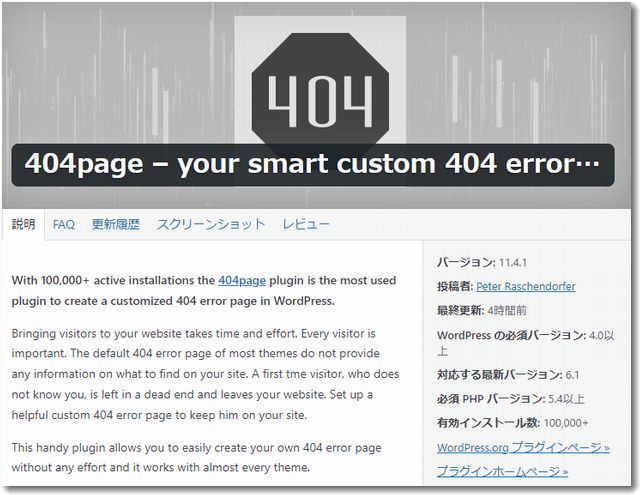
Task: Visit the プラグインホームページ link
Action: [x=502, y=472]
